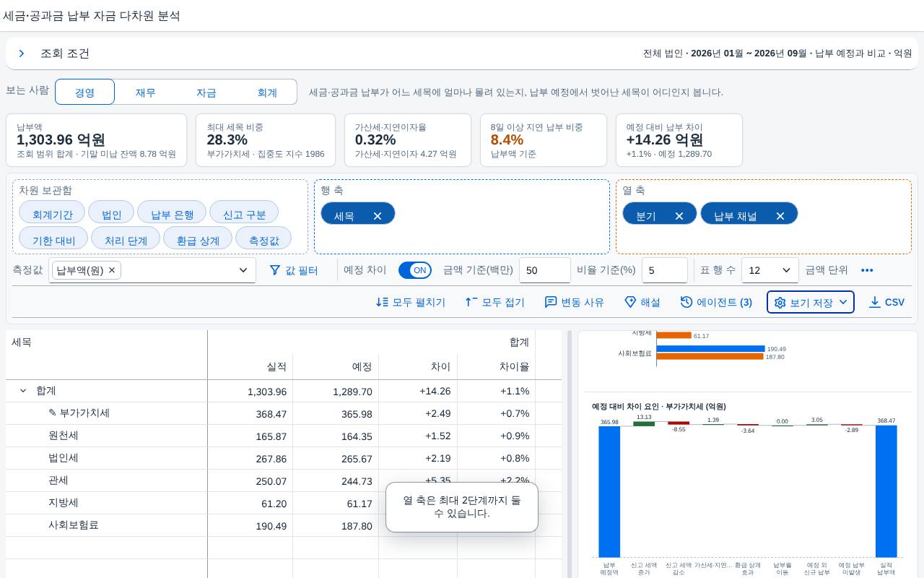
Task: Remove the 납부 채널 column axis chip
Action: click(x=780, y=216)
